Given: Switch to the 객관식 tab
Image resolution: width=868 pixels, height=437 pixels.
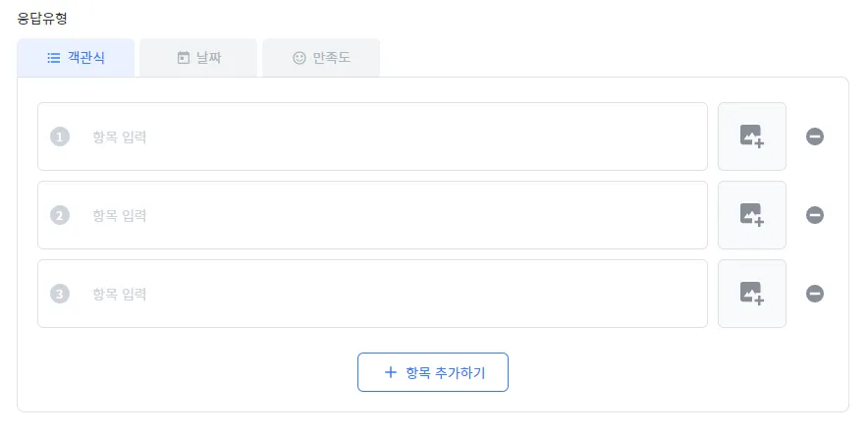Looking at the screenshot, I should tap(76, 58).
